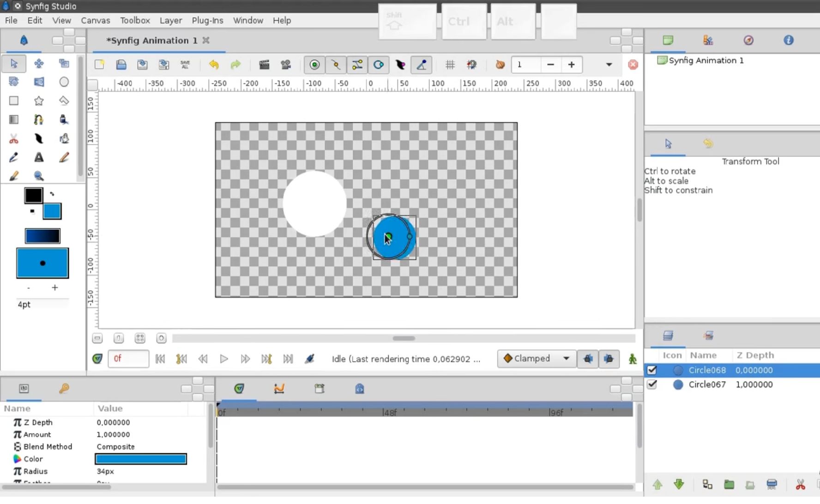The height and width of the screenshot is (504, 820).
Task: Select the Mirror tool
Action: tap(39, 82)
